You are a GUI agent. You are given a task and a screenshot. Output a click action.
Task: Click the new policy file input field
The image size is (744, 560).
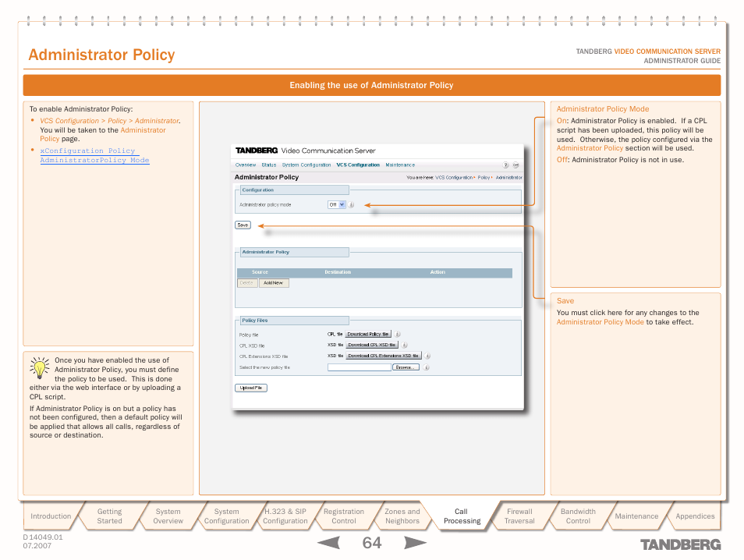360,367
